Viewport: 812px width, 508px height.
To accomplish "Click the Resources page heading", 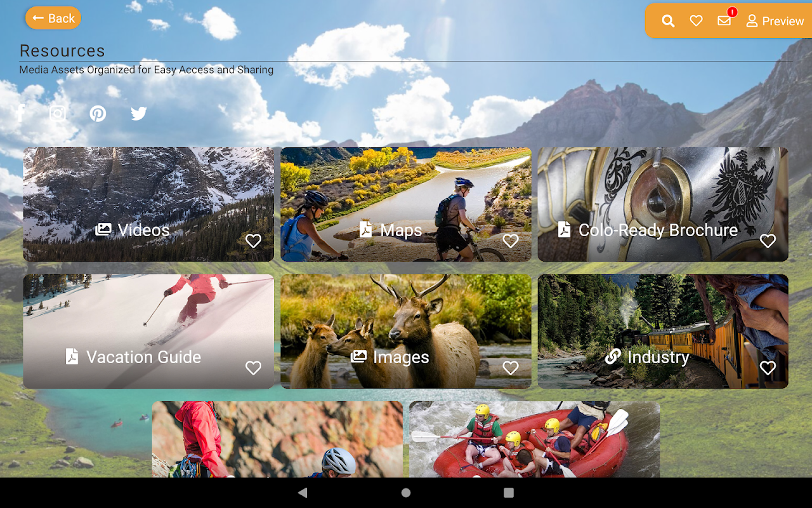I will (x=62, y=51).
